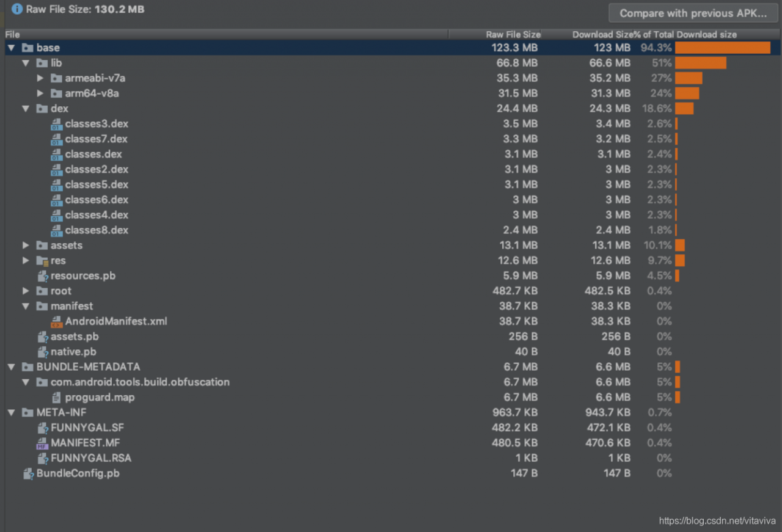Image resolution: width=782 pixels, height=532 pixels.
Task: Click the classes2.dex file icon
Action: tap(56, 169)
